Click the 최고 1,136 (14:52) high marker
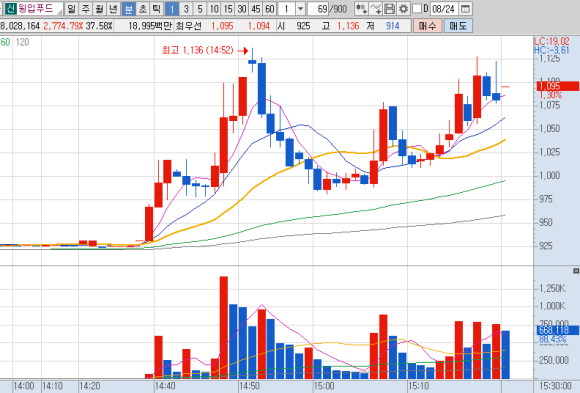The height and width of the screenshot is (393, 580). [x=198, y=50]
